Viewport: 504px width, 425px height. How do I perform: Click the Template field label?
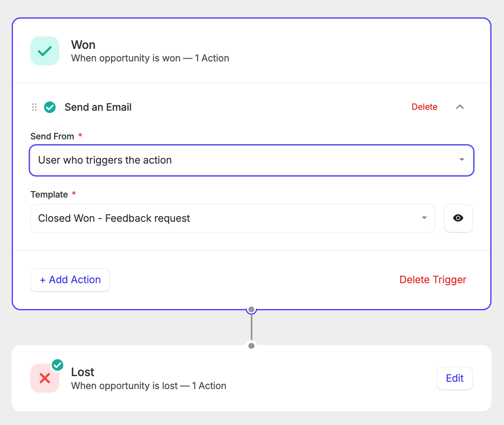click(49, 195)
